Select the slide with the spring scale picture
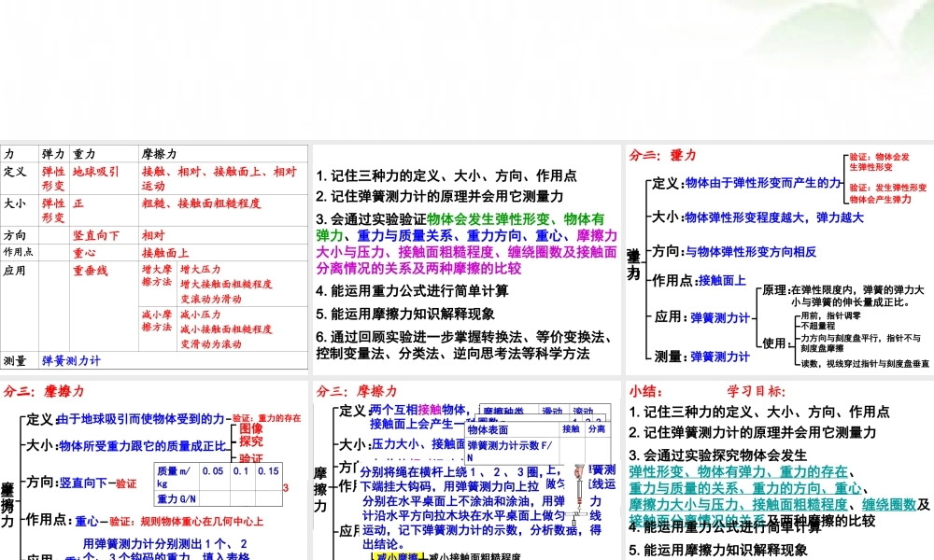The height and width of the screenshot is (560, 934). (466, 469)
